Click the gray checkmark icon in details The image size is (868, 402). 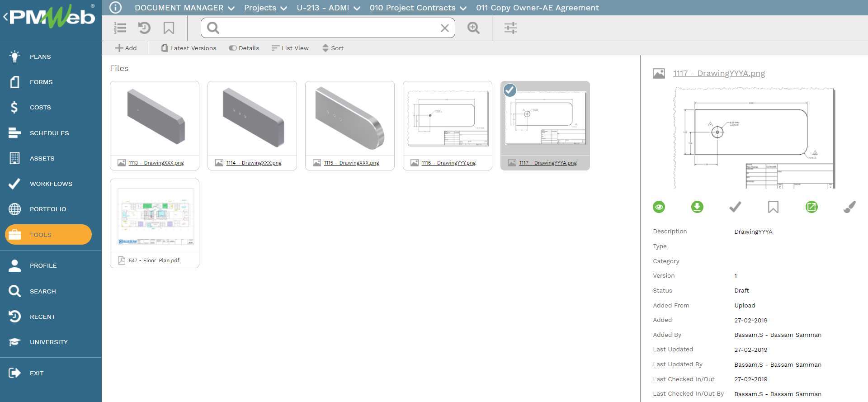[x=735, y=207]
